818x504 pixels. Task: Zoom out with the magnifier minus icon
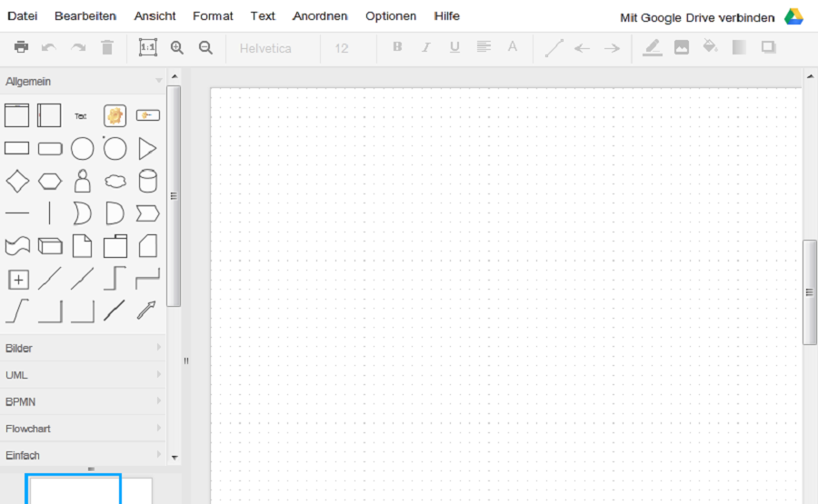pyautogui.click(x=205, y=48)
